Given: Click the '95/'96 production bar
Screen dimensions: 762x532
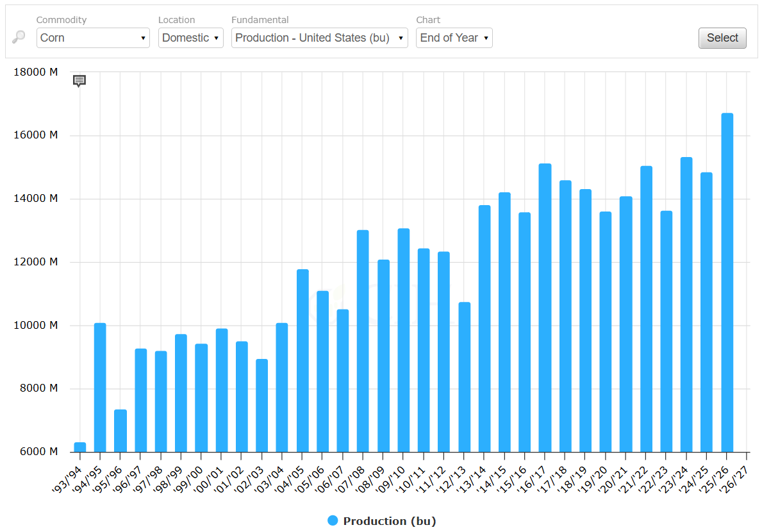Looking at the screenshot, I should 120,431.
